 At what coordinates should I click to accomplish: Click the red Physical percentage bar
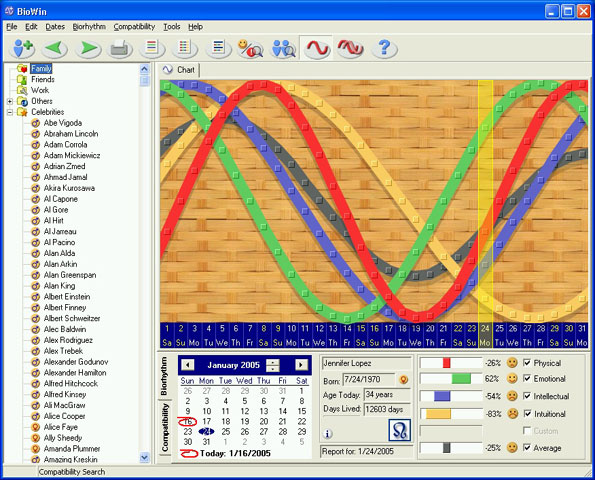pos(446,363)
